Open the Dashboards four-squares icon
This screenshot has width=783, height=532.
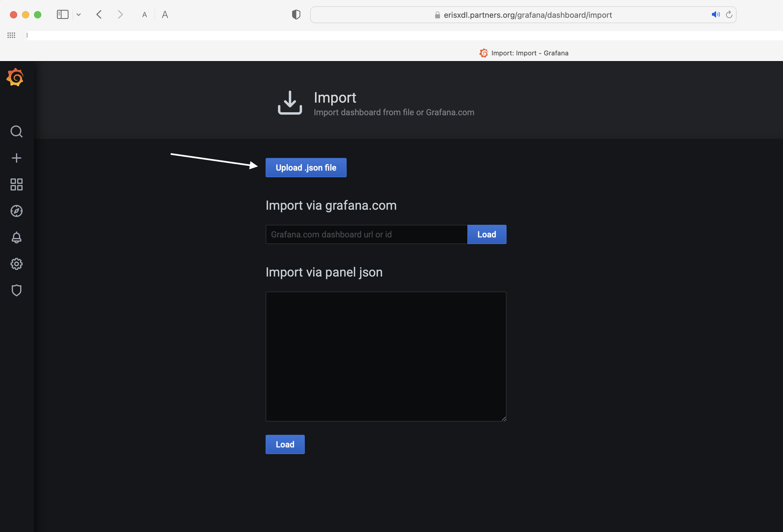[16, 184]
